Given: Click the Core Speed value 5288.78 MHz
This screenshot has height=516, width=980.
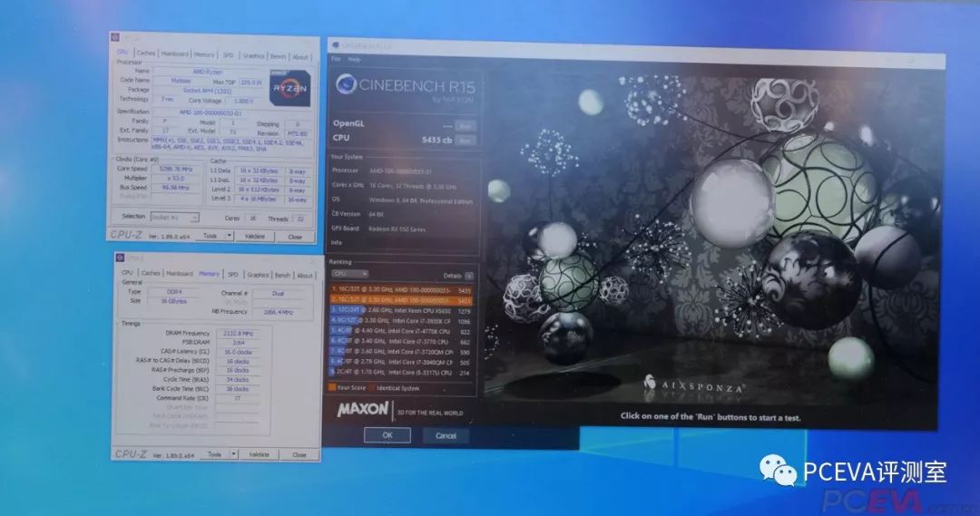Looking at the screenshot, I should pyautogui.click(x=175, y=169).
